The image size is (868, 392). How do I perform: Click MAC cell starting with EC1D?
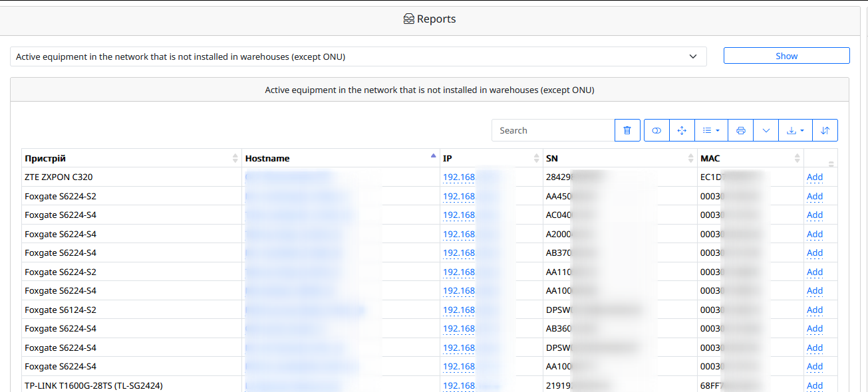tap(750, 177)
